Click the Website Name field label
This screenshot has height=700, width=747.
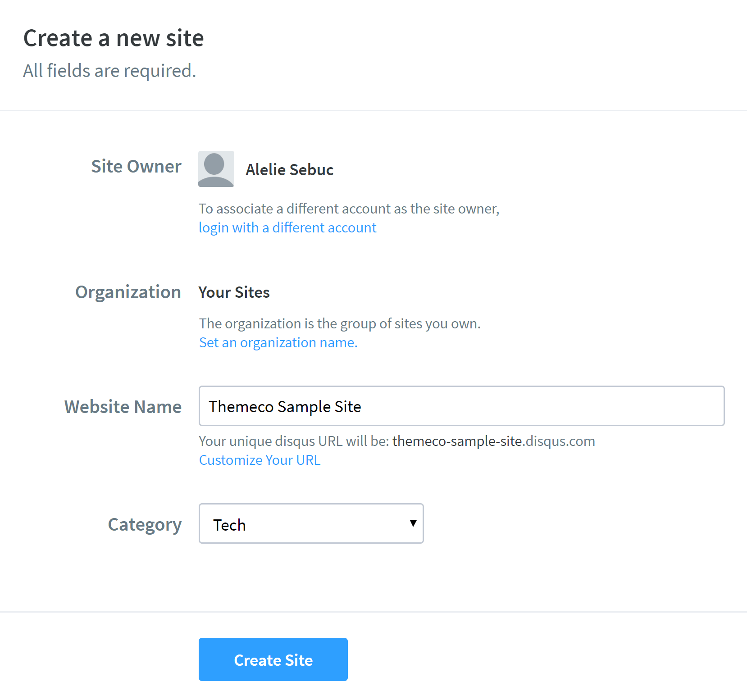click(x=123, y=406)
